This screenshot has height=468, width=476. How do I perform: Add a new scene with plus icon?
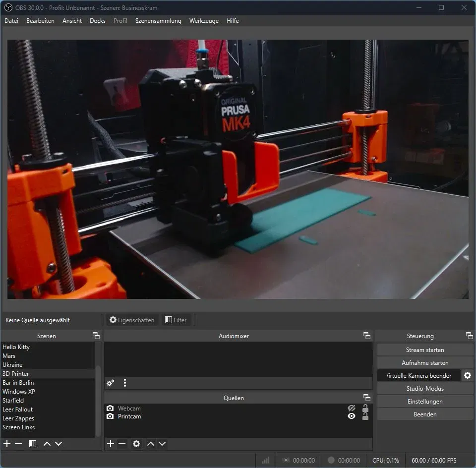click(7, 444)
